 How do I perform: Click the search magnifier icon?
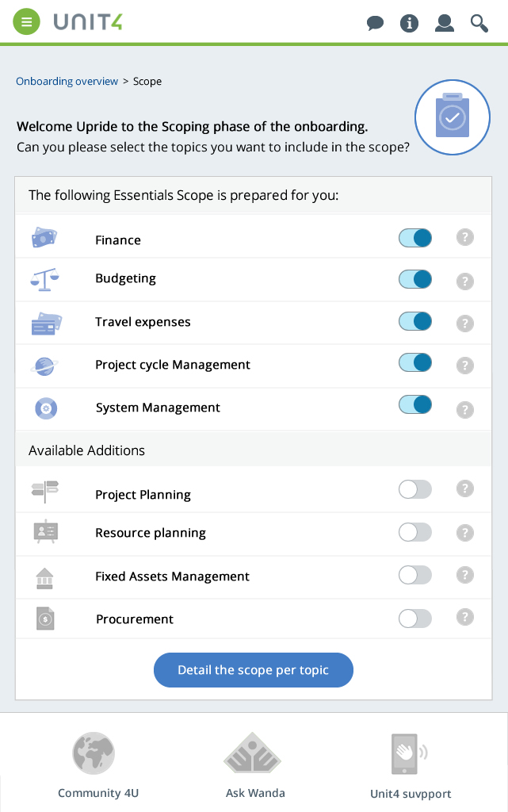click(479, 23)
